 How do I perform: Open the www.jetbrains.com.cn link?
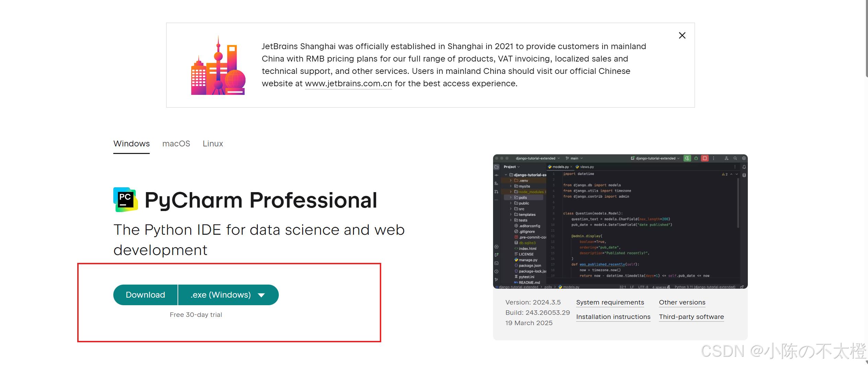point(348,84)
